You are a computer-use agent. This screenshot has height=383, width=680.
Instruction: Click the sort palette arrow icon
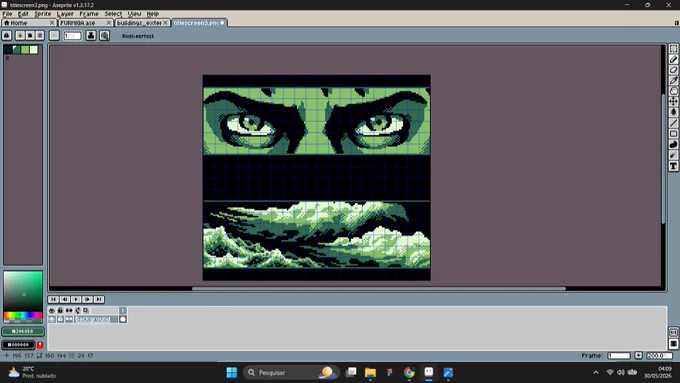20,36
